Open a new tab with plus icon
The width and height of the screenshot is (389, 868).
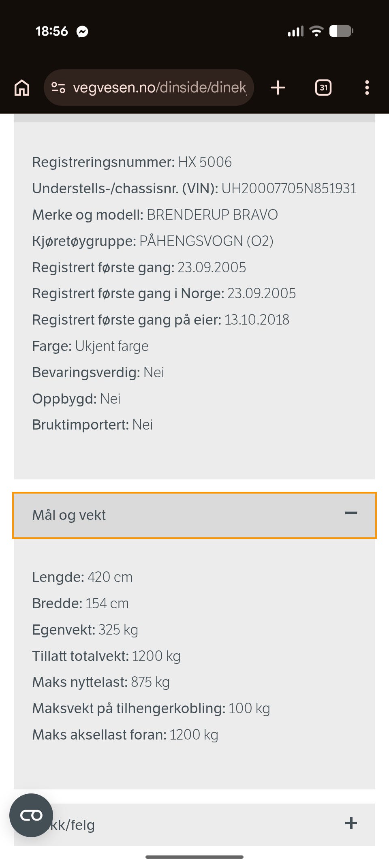pyautogui.click(x=278, y=88)
